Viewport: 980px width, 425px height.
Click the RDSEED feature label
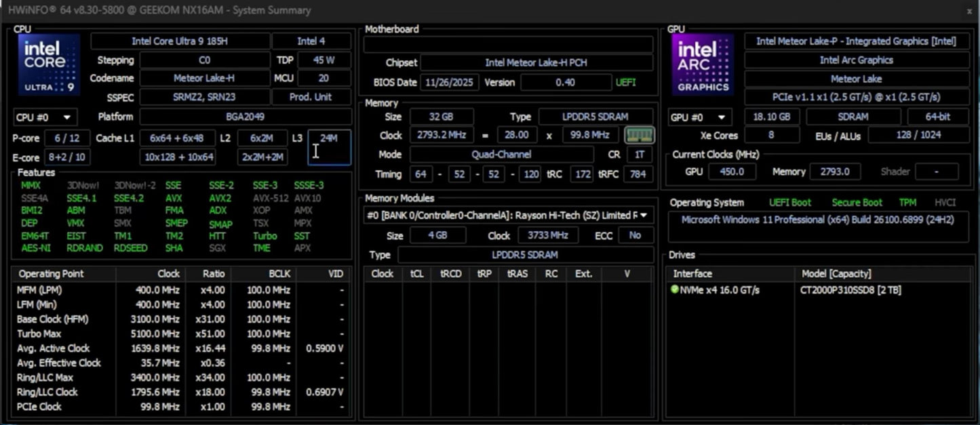pos(131,248)
